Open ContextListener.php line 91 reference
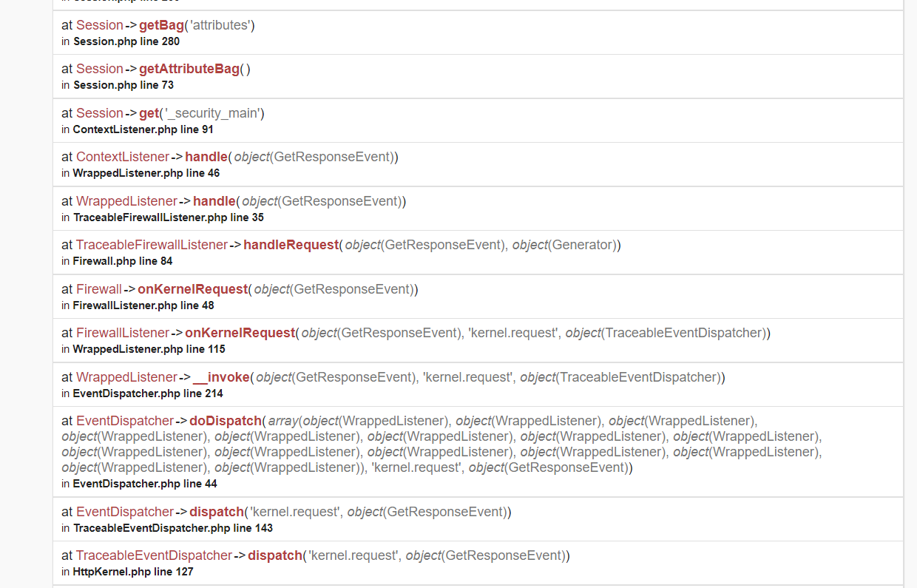This screenshot has height=588, width=917. [143, 129]
